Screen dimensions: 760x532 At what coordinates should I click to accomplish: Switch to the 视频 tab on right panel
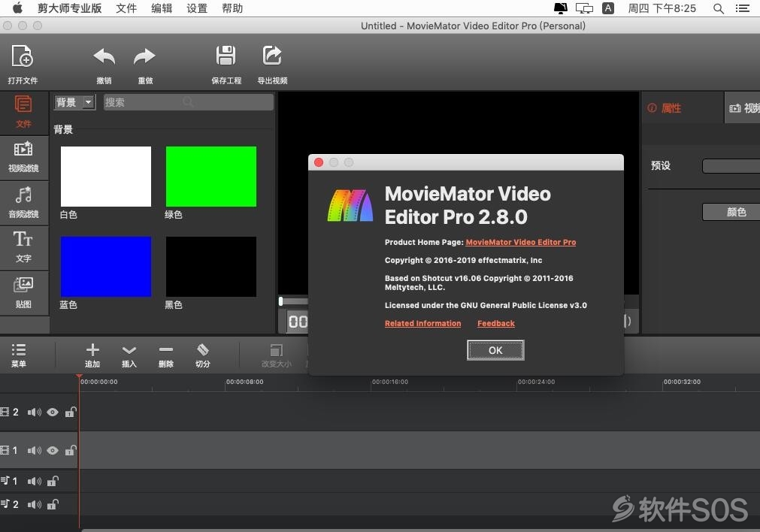pos(743,107)
